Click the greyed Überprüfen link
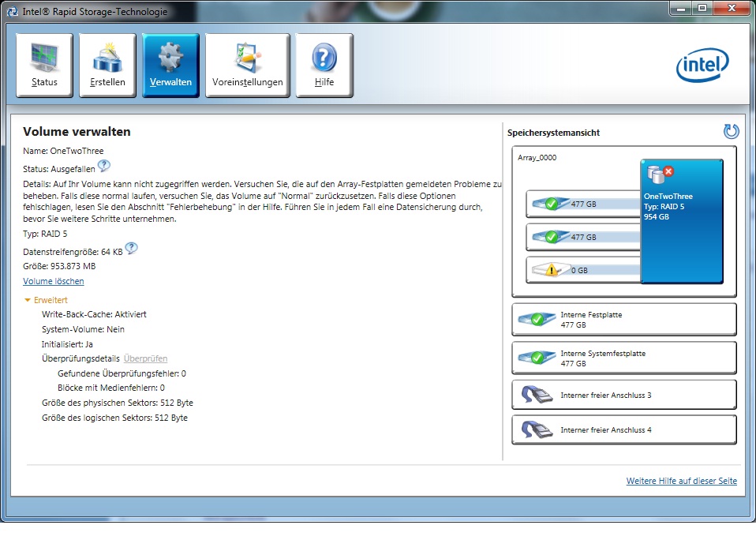The width and height of the screenshot is (756, 540). pos(146,358)
